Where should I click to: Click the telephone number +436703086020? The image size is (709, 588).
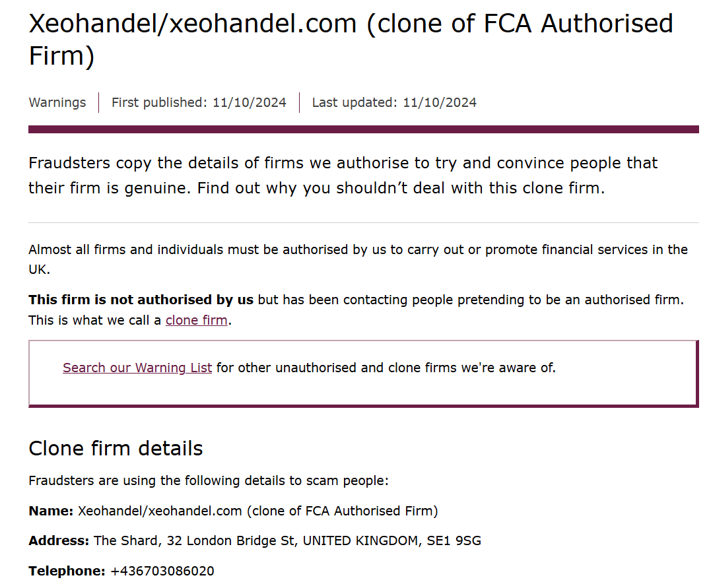click(x=162, y=571)
